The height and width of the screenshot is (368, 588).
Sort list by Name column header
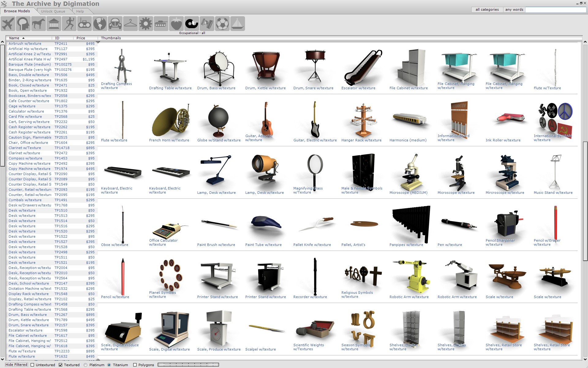tap(29, 38)
